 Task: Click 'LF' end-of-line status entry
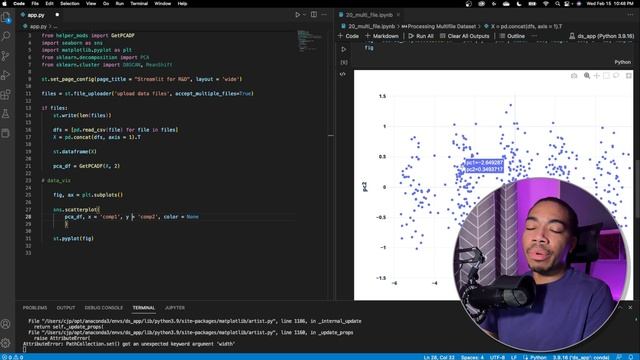click(514, 357)
